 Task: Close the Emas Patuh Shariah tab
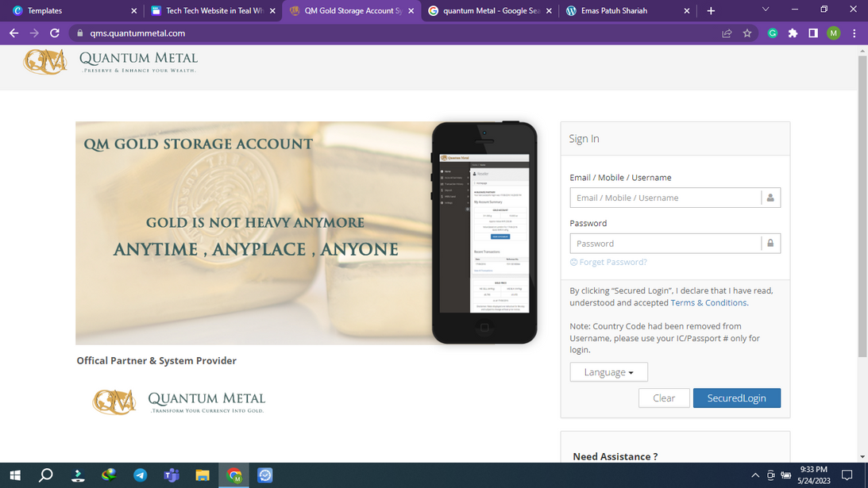pyautogui.click(x=686, y=10)
